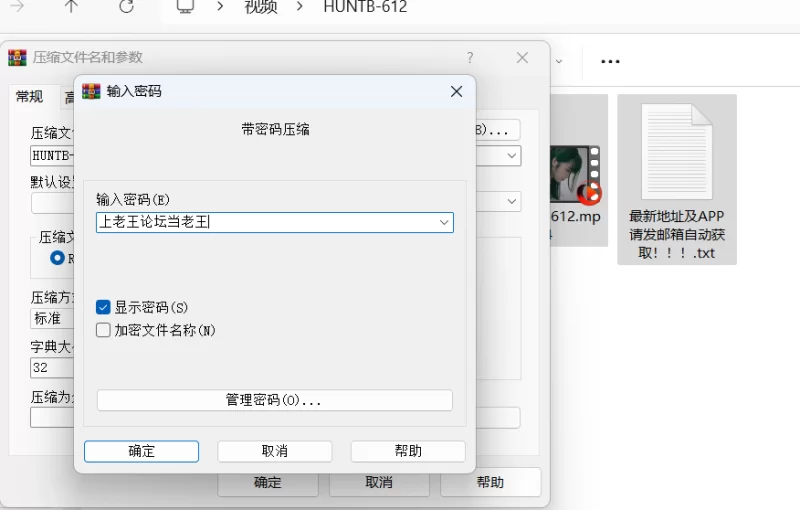Enable 加密文件名称(N) checkbox
Screen dimensions: 800x510
[103, 330]
